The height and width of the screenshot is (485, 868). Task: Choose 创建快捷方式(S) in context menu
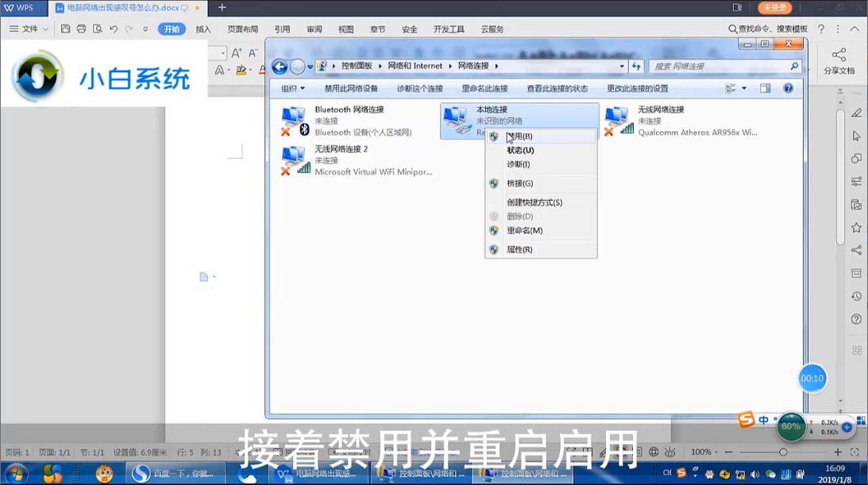tap(541, 202)
